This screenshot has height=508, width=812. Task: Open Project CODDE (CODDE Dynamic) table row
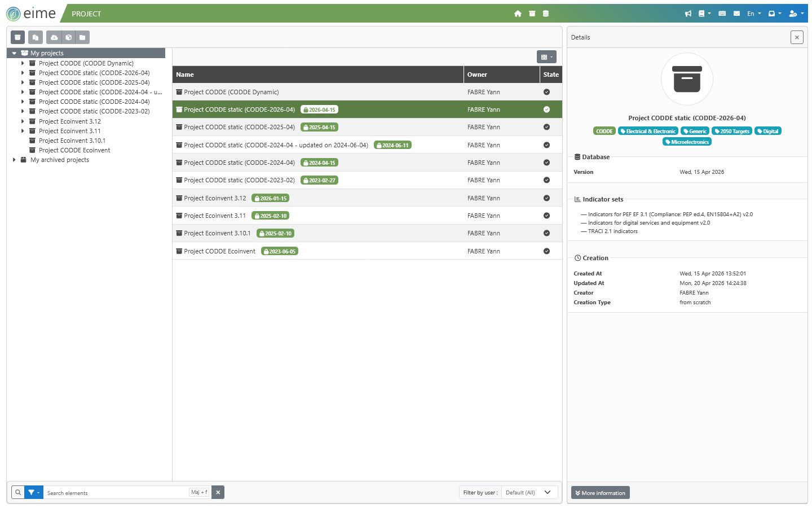coord(367,92)
